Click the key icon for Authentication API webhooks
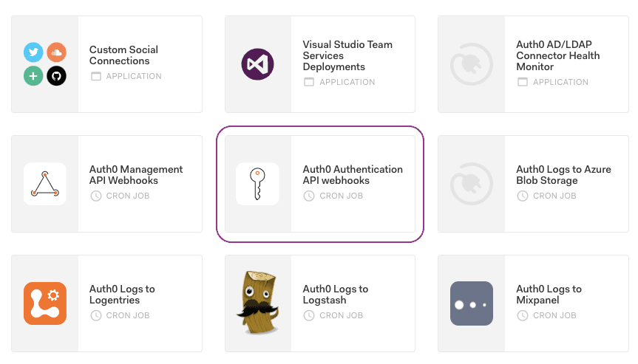638x364 pixels. [257, 184]
